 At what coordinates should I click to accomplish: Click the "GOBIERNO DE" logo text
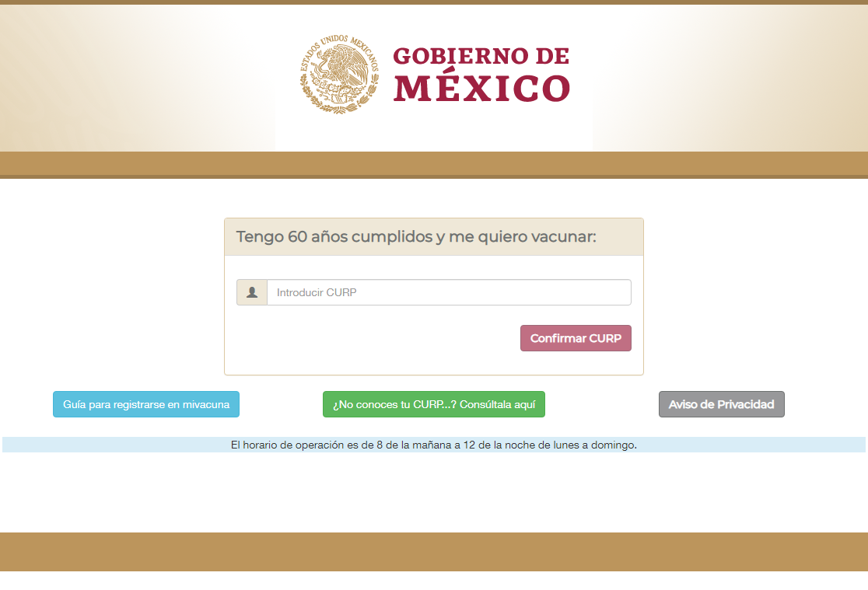[481, 56]
